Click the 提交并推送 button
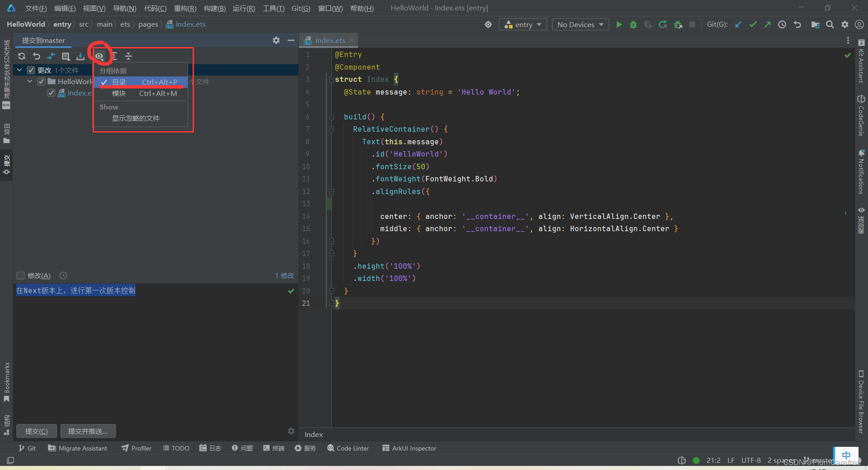 [x=88, y=431]
